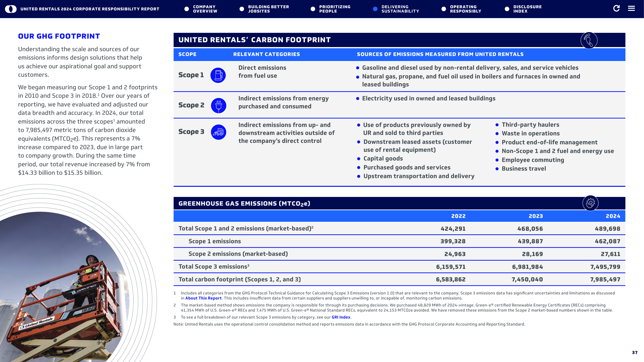Click the Total Scope 3 emissions row label
The width and height of the screenshot is (644, 362).
[214, 267]
